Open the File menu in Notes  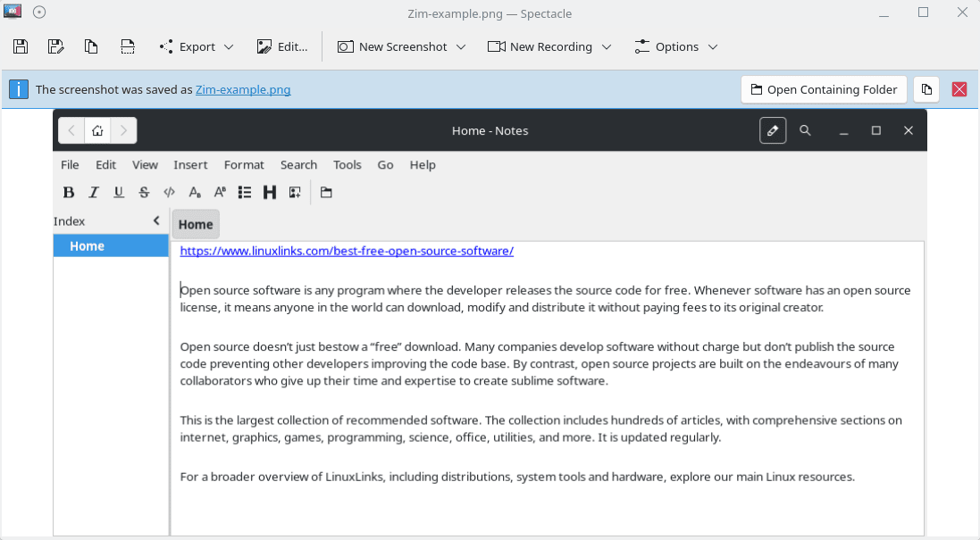pyautogui.click(x=70, y=165)
